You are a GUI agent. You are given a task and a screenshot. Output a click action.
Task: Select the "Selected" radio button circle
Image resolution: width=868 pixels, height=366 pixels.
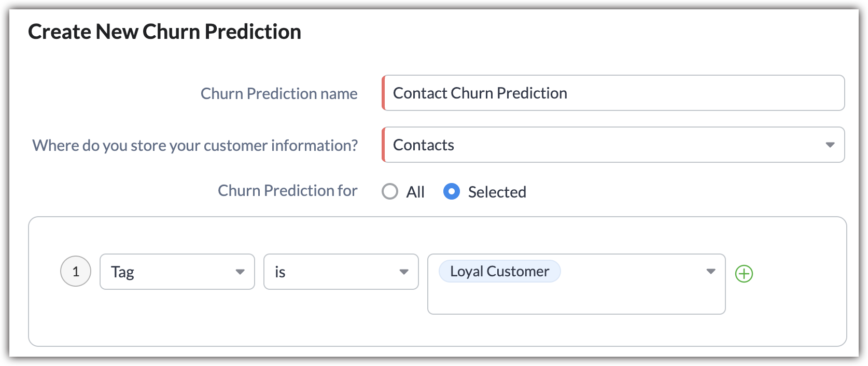point(452,192)
